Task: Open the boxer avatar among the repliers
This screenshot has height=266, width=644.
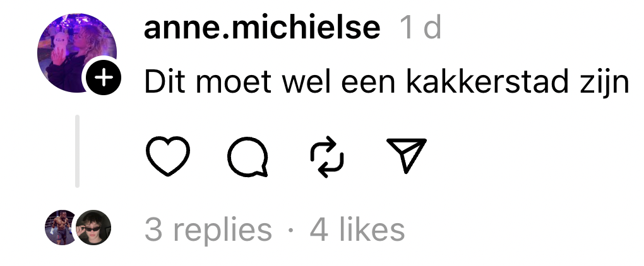Action: pos(61,228)
